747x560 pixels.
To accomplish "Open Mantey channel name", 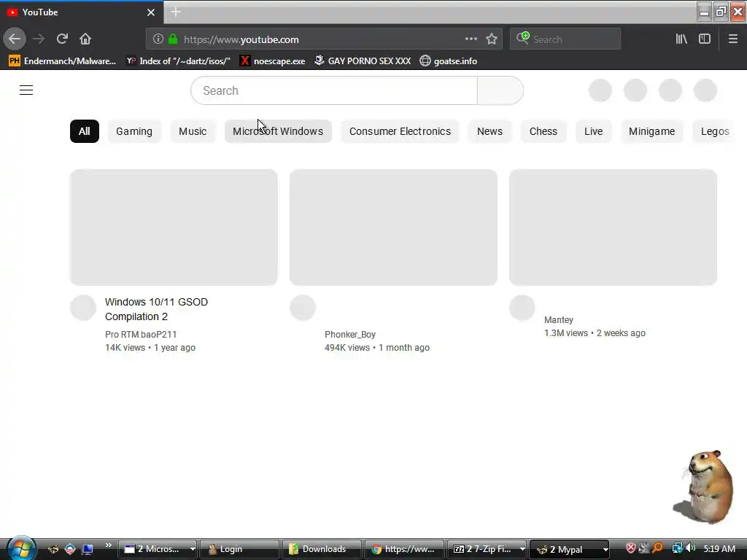I will [558, 320].
